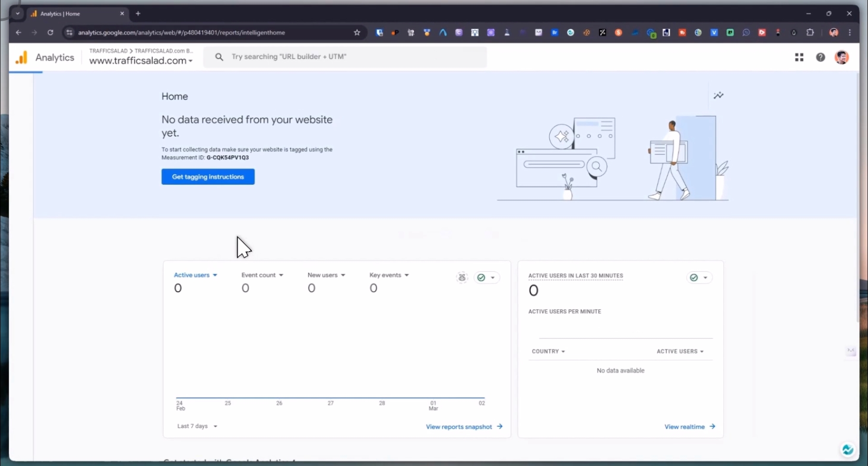Click the Measurement ID G-CQK54PV1Q3
This screenshot has width=868, height=466.
click(228, 157)
